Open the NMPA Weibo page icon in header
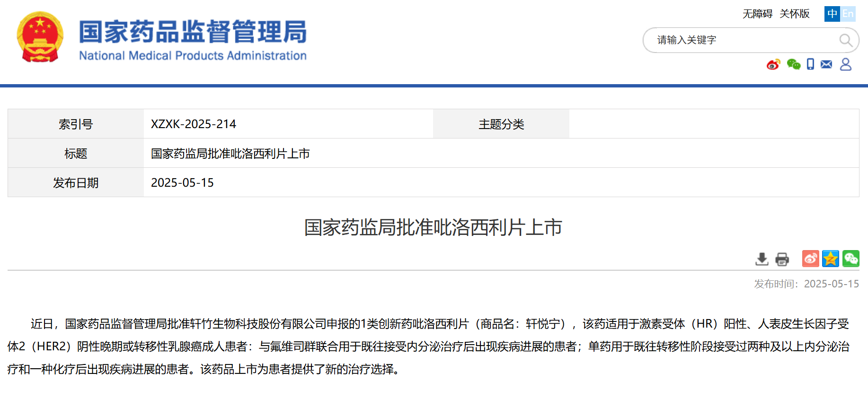868x416 pixels. tap(773, 64)
